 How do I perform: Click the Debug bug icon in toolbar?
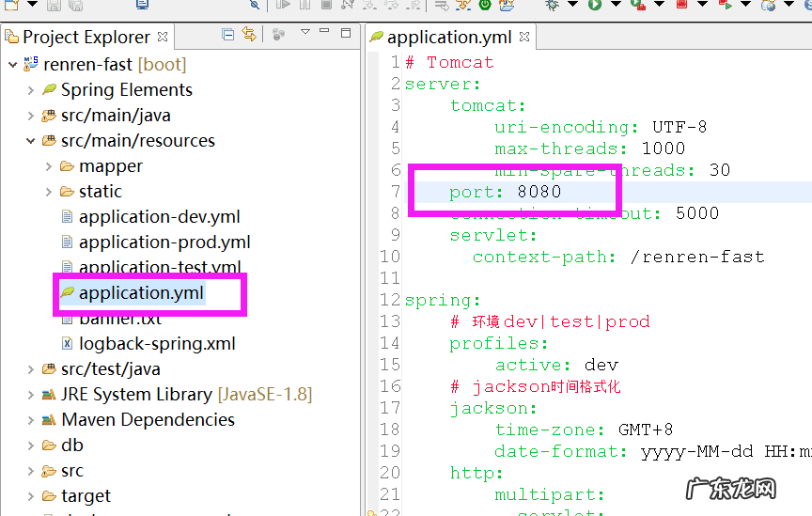click(553, 5)
